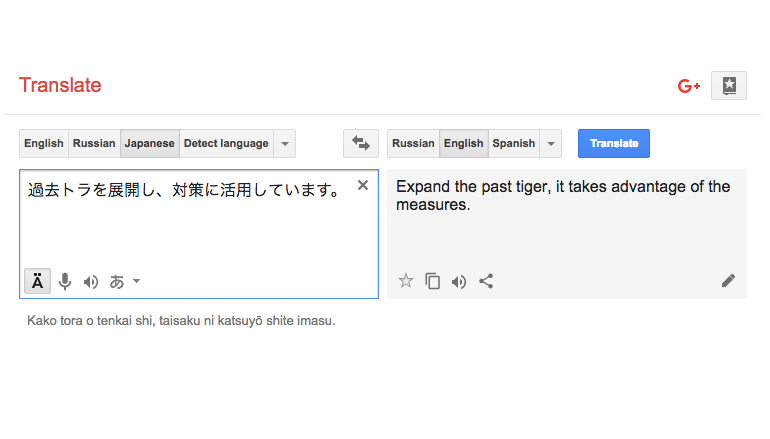This screenshot has height=439, width=770.
Task: Click the blue Translate button
Action: [x=614, y=143]
